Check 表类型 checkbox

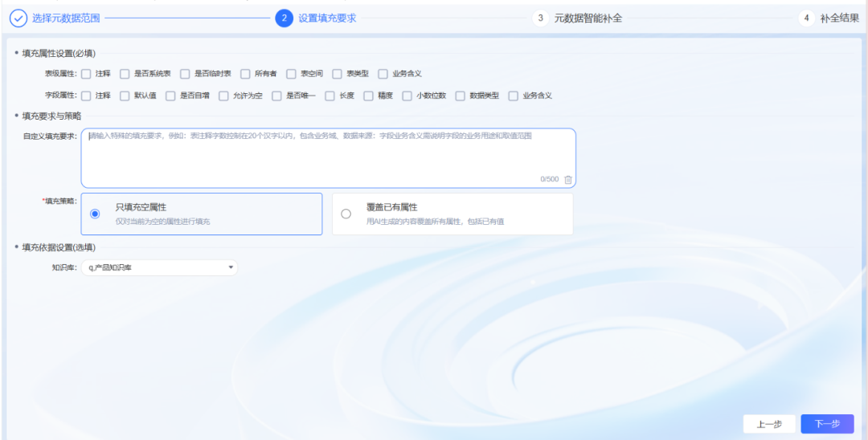(337, 74)
